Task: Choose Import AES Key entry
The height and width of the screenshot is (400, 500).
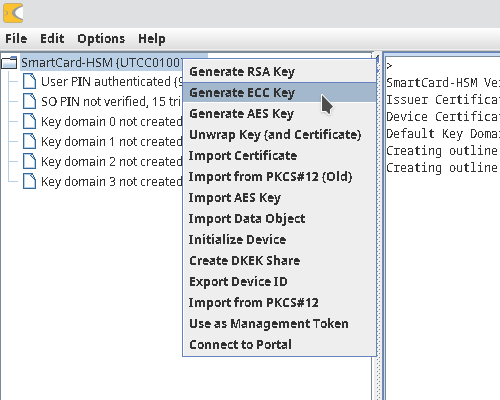Action: (279, 198)
